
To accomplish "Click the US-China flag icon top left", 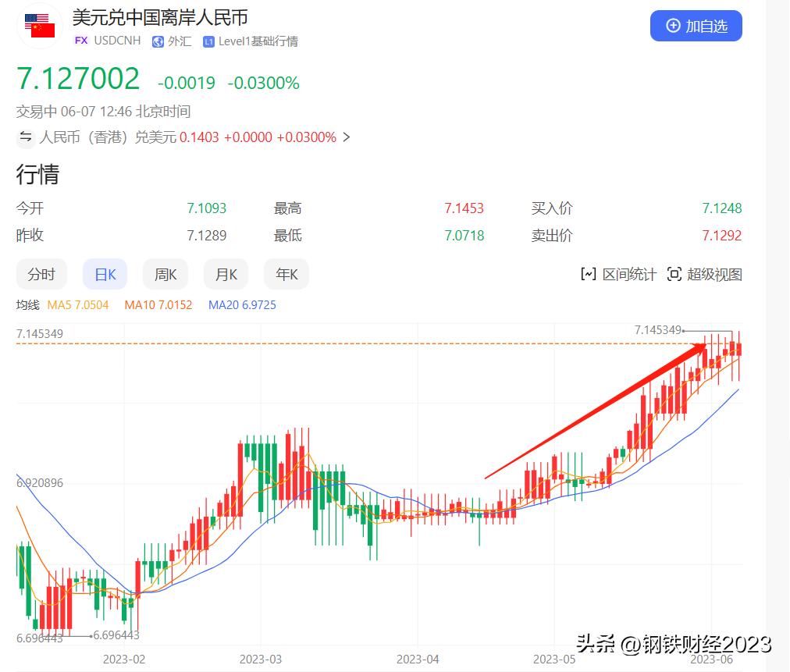I will tap(38, 25).
